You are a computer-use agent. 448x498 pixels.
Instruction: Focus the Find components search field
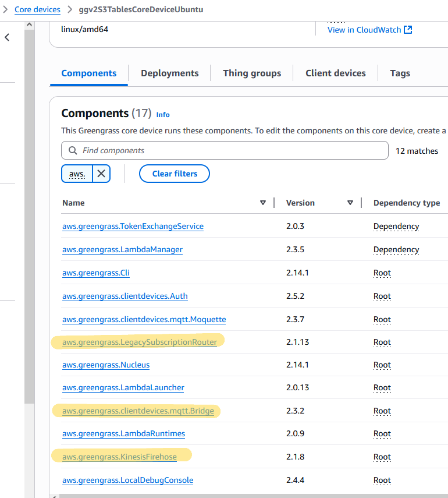pos(225,150)
